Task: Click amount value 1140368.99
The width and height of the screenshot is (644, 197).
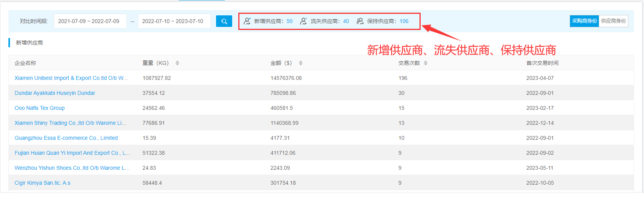Action: [x=285, y=123]
